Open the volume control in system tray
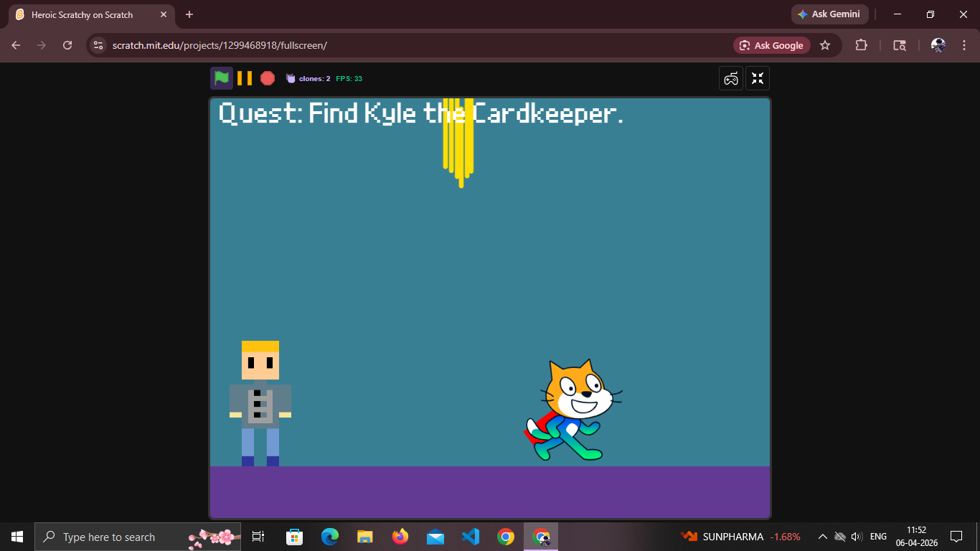980x551 pixels. point(857,537)
